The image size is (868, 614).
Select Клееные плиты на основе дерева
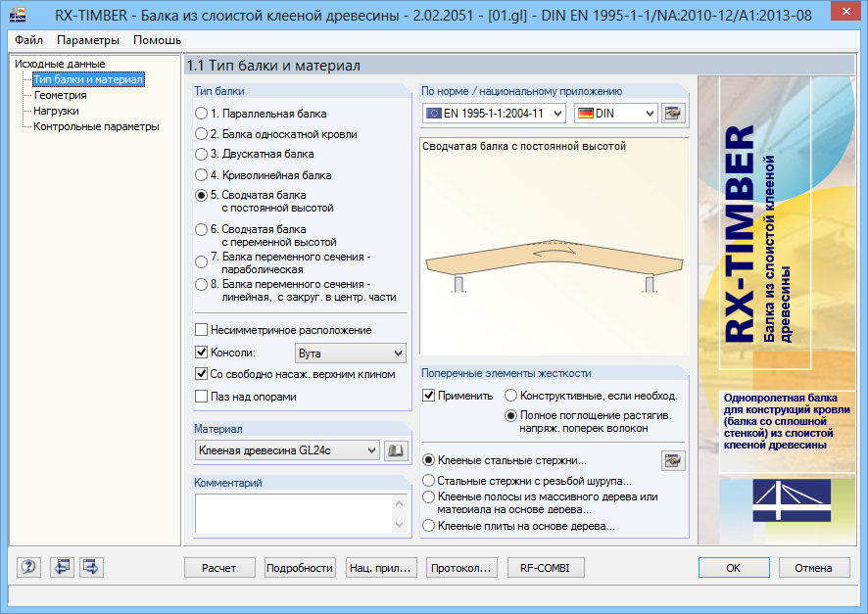pos(518,526)
